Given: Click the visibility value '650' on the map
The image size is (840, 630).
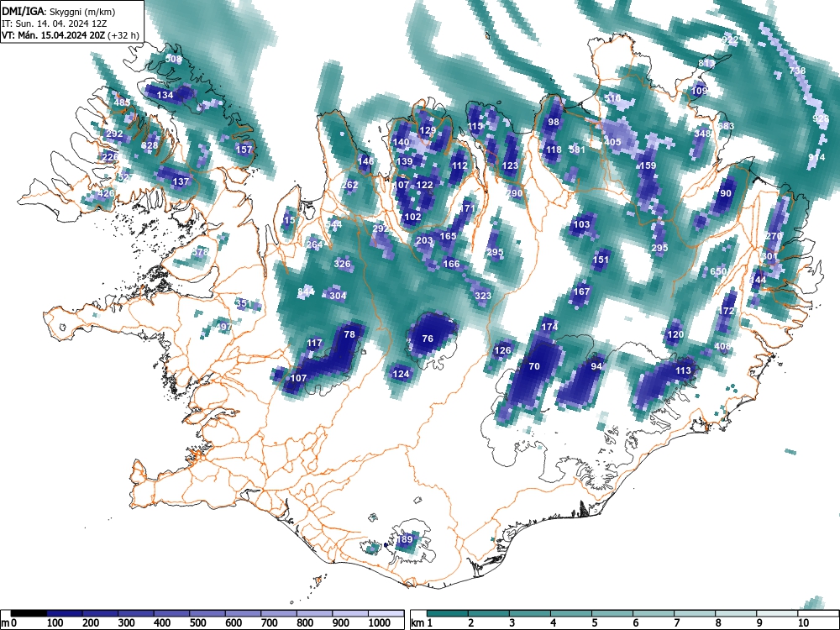Looking at the screenshot, I should click(x=718, y=271).
